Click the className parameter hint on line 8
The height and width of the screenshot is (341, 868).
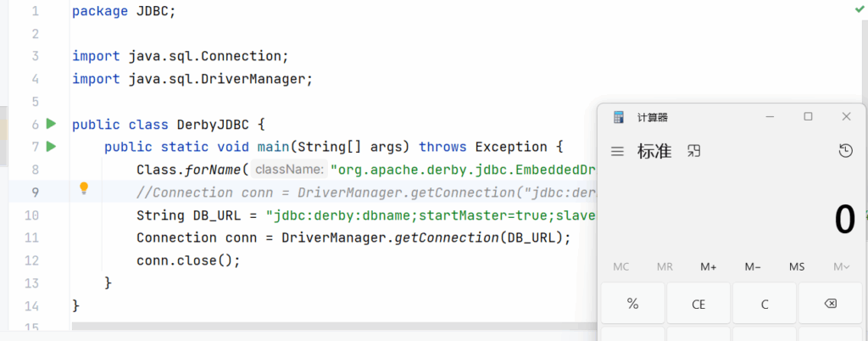(x=287, y=170)
